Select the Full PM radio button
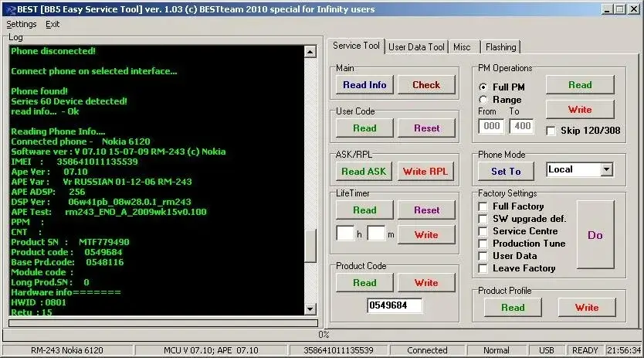644x358 pixels. click(483, 87)
